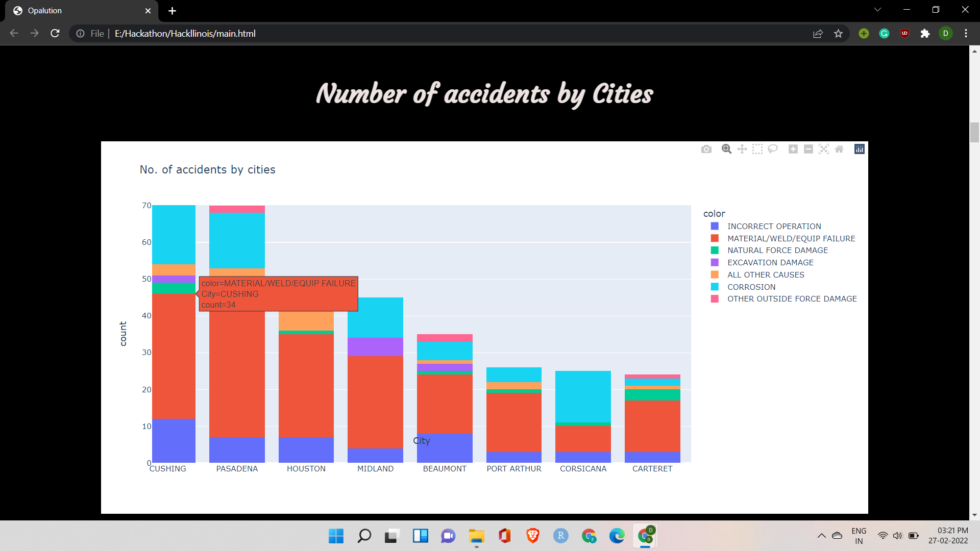Hide INCORRECT OPERATION legend entry
The width and height of the screenshot is (980, 551).
pyautogui.click(x=774, y=226)
